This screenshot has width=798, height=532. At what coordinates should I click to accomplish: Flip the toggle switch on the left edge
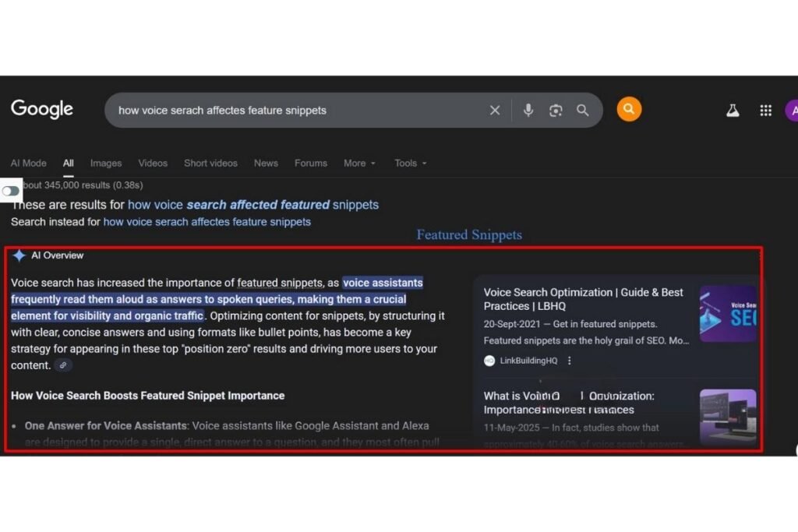point(11,190)
